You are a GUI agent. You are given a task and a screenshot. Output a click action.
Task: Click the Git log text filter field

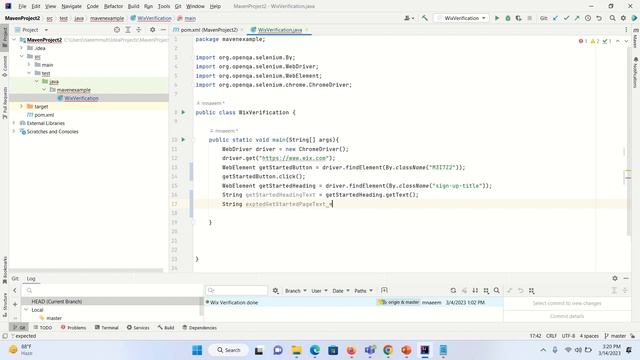(237, 290)
